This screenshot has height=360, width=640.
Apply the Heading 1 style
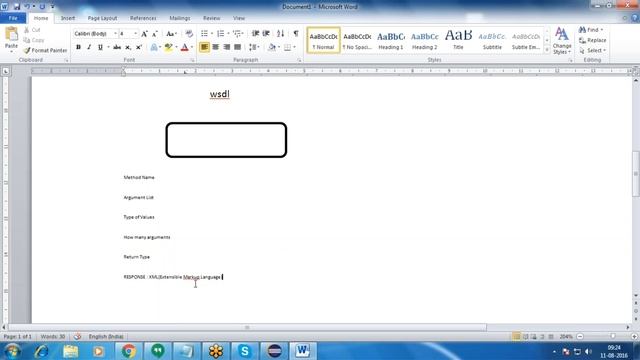[391, 40]
